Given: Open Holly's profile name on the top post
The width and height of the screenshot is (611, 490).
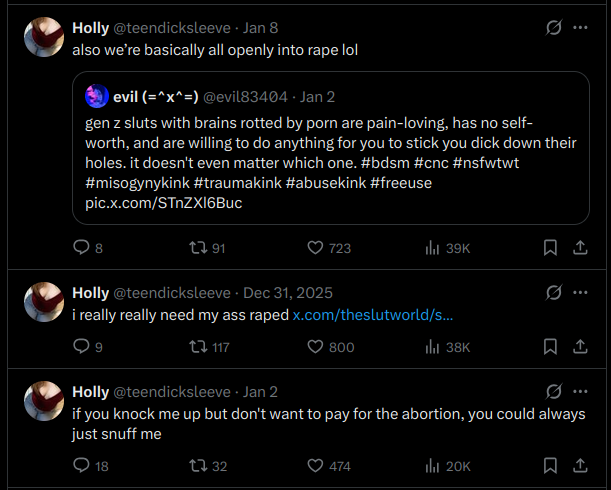Looking at the screenshot, I should tap(90, 28).
